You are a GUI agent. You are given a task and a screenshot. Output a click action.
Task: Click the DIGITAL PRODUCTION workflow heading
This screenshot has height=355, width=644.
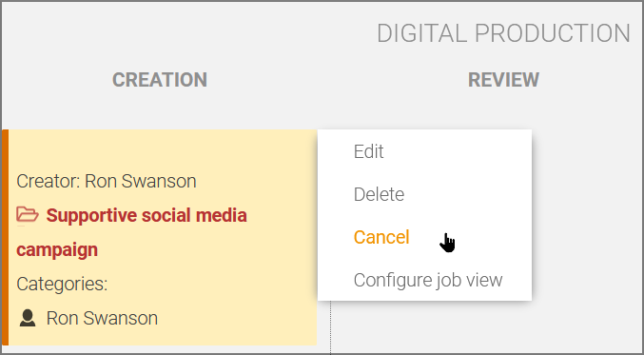point(503,33)
